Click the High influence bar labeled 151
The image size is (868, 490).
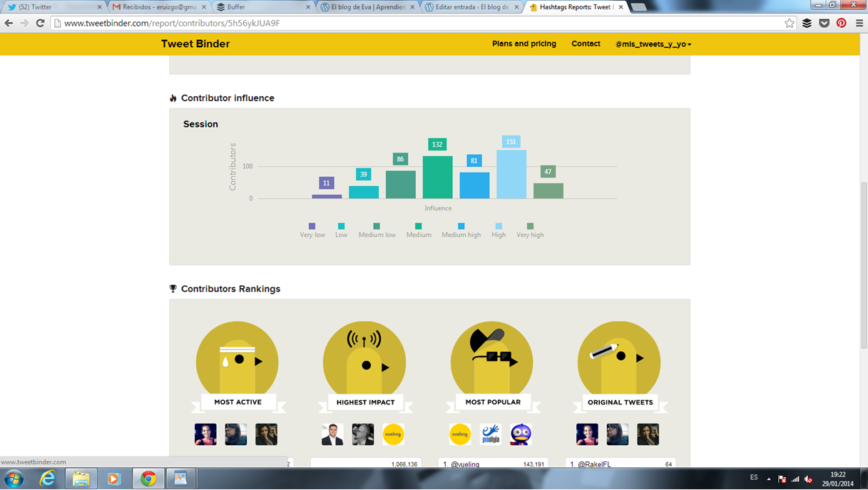pos(511,174)
